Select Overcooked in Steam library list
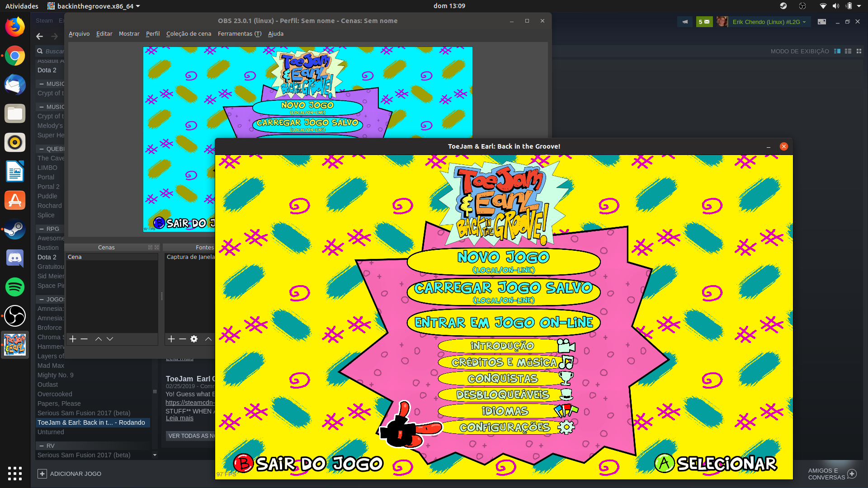 click(x=55, y=394)
